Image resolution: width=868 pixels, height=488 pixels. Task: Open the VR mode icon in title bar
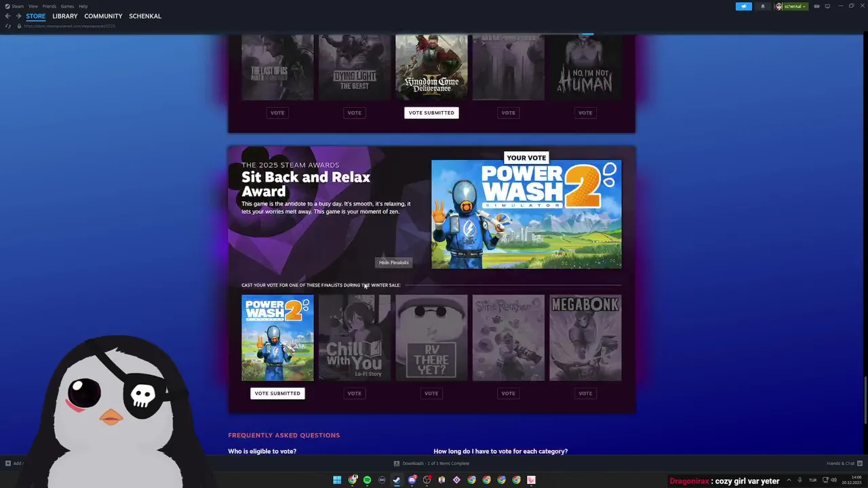pyautogui.click(x=816, y=6)
